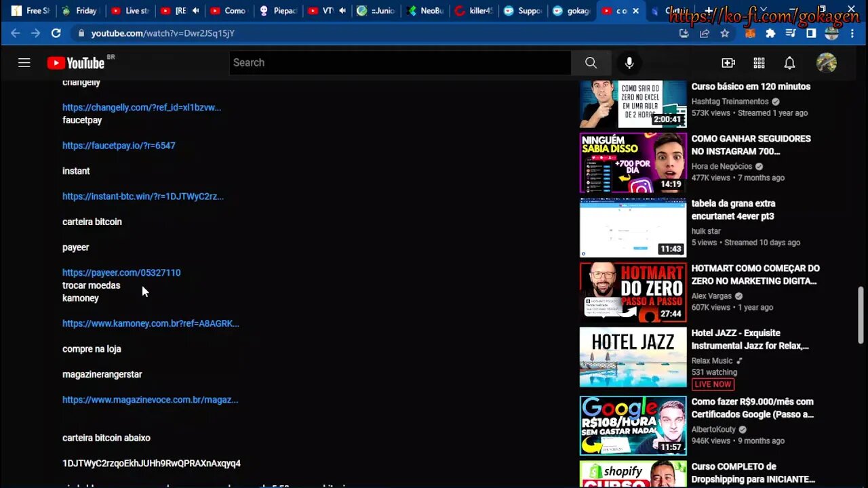Click the LIVE NOW badge
Viewport: 868px width, 488px height.
(x=713, y=384)
